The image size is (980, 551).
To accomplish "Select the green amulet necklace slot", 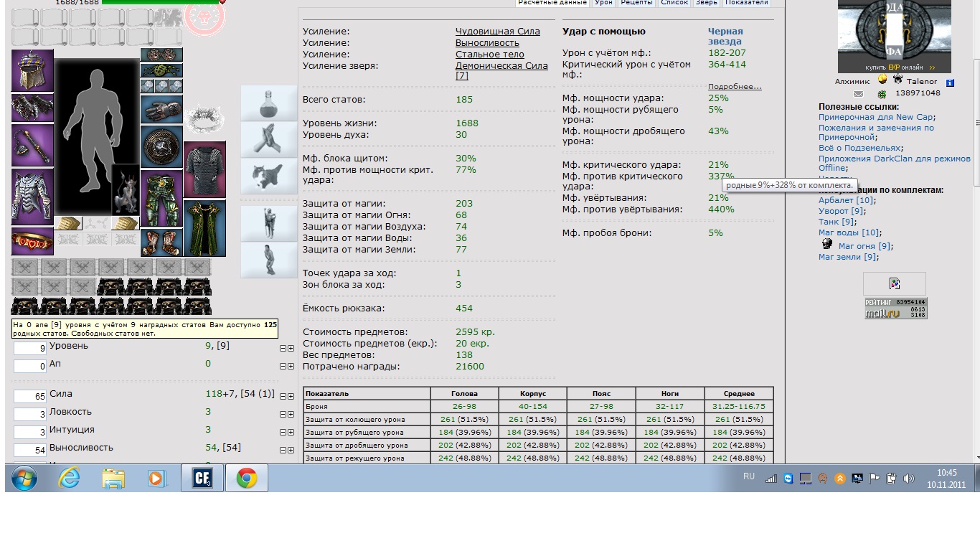I will [161, 70].
